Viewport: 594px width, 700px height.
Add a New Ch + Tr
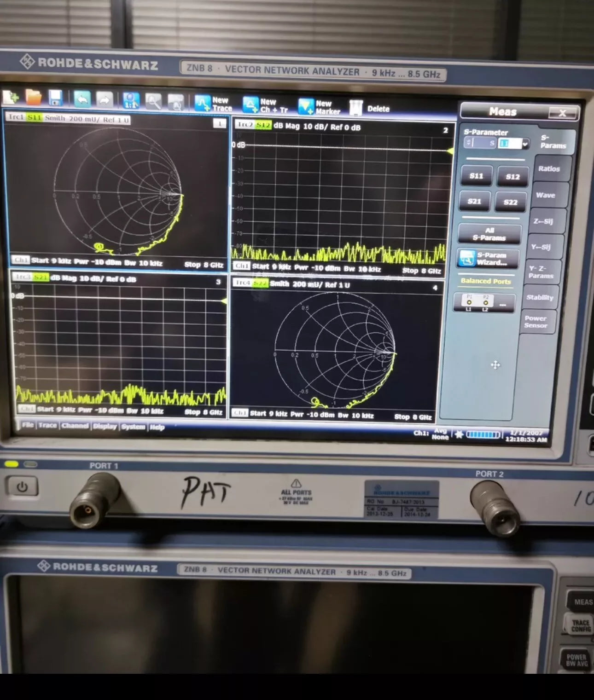[266, 106]
